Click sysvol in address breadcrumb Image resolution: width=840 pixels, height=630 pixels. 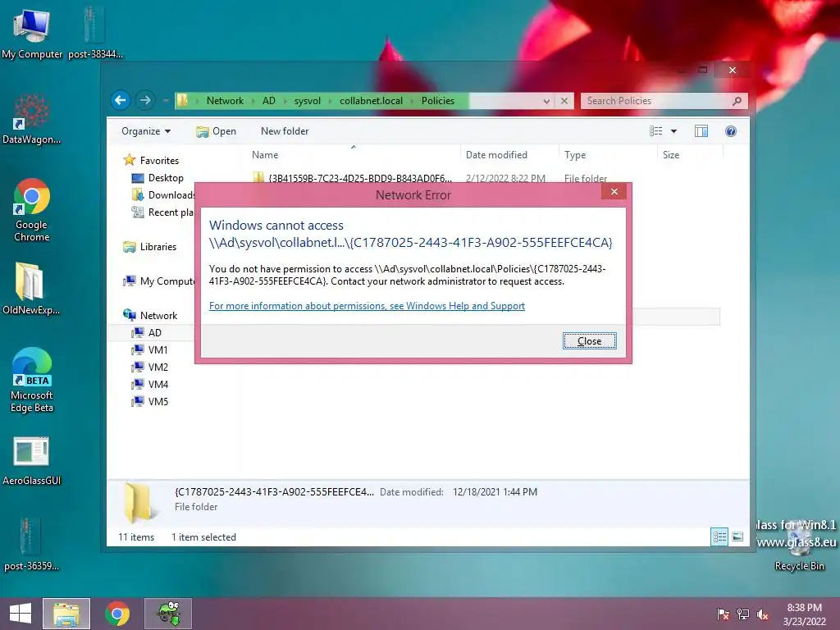308,101
